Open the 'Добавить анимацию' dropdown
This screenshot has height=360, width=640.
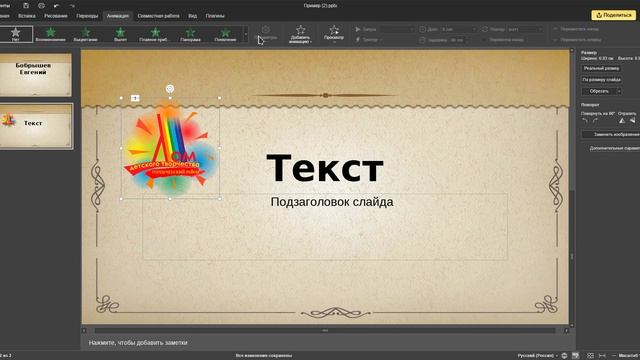[x=300, y=34]
